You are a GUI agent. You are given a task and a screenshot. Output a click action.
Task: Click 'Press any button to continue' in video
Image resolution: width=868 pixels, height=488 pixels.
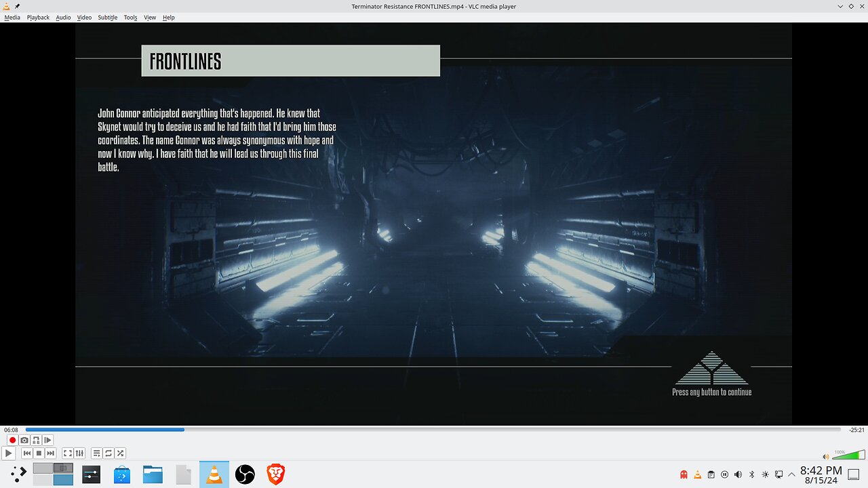(x=711, y=392)
